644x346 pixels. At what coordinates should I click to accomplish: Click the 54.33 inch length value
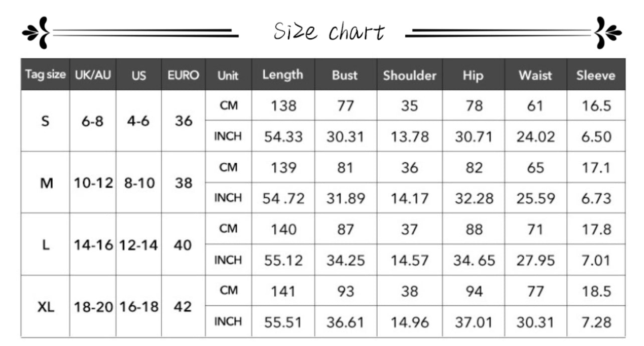click(283, 137)
